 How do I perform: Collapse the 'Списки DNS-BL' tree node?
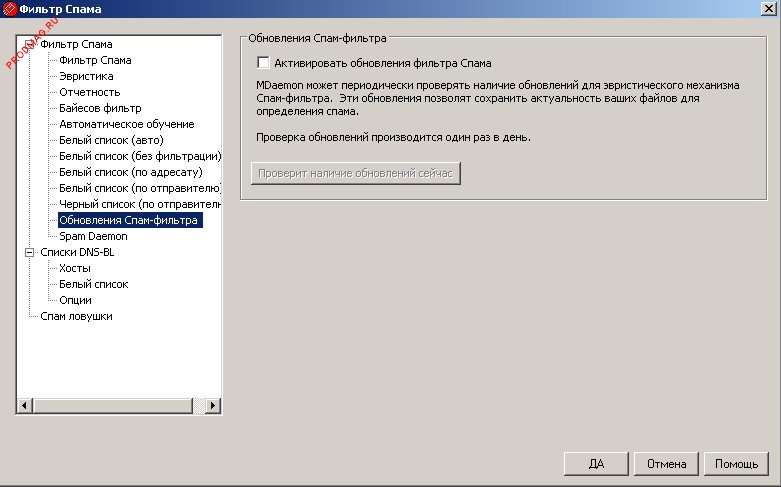click(x=29, y=253)
